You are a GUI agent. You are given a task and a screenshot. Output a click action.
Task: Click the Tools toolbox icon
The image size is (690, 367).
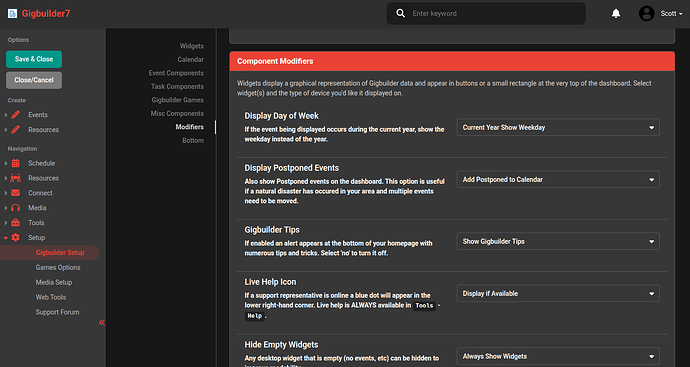tap(15, 223)
